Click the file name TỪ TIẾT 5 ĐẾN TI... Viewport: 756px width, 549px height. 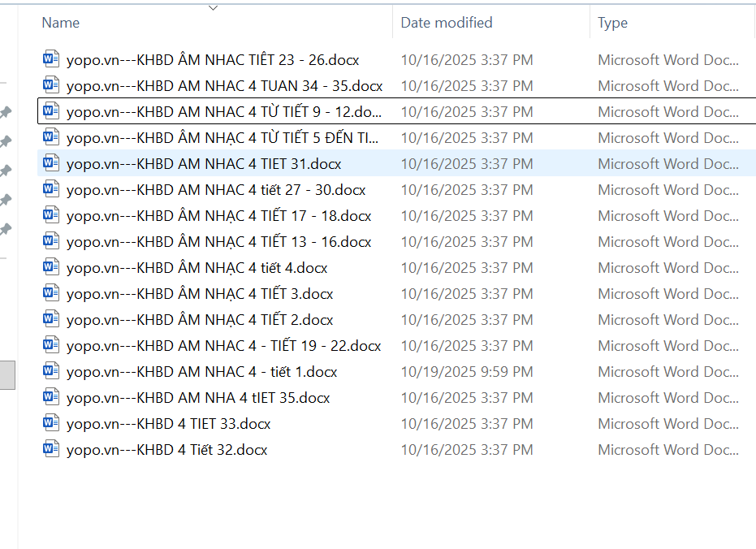pyautogui.click(x=222, y=138)
